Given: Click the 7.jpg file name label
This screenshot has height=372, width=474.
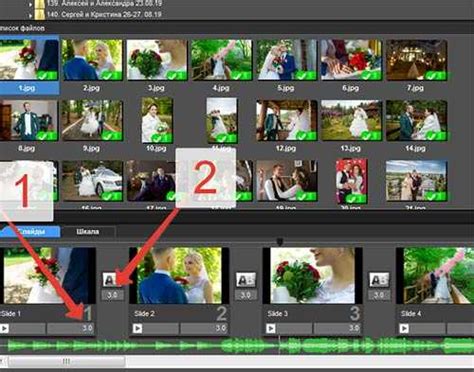Looking at the screenshot, I should point(415,88).
